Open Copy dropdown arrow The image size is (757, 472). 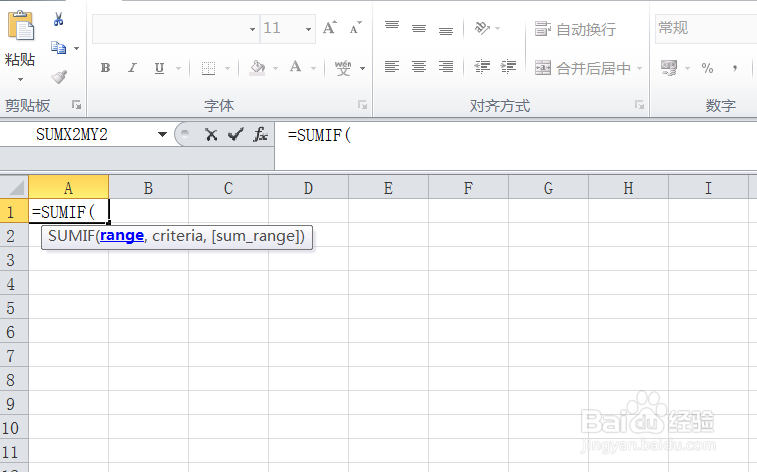(76, 48)
